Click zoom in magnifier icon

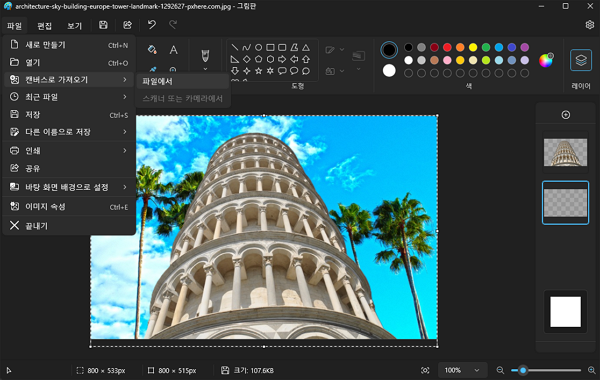coord(592,370)
